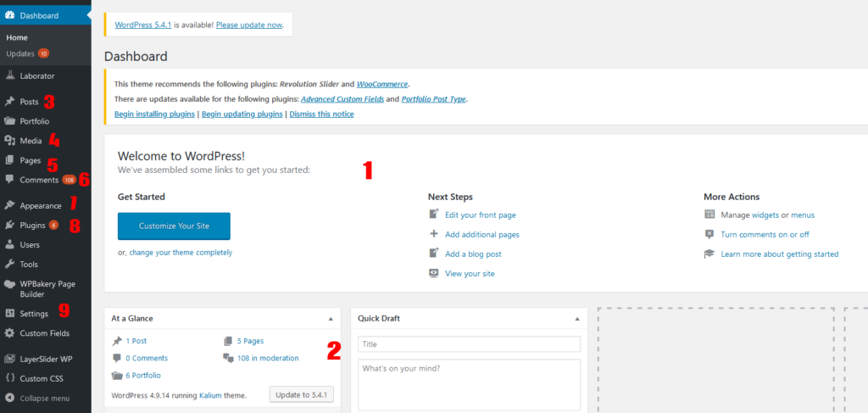Click the Plugins plug icon in sidebar
Viewport: 868px width, 413px height.
point(8,226)
